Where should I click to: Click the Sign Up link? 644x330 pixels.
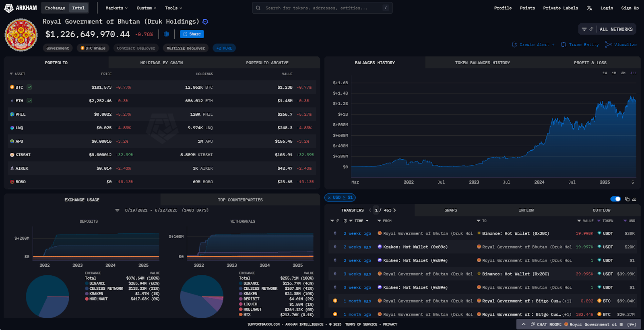coord(630,8)
